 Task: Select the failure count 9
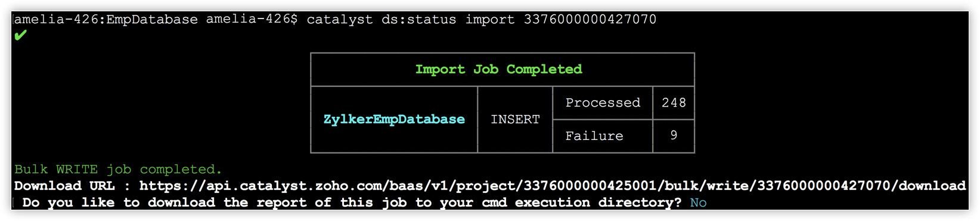point(674,135)
